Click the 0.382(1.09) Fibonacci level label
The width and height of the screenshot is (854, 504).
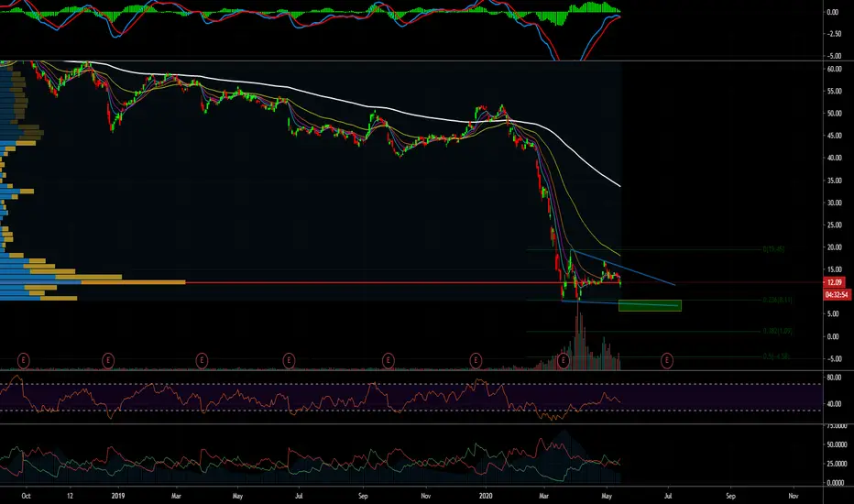pos(777,332)
